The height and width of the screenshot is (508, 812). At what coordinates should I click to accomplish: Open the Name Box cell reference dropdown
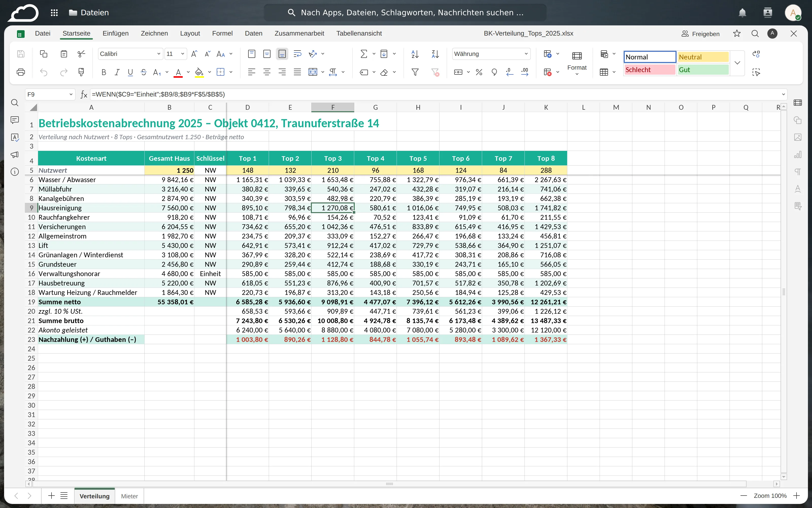pos(71,94)
